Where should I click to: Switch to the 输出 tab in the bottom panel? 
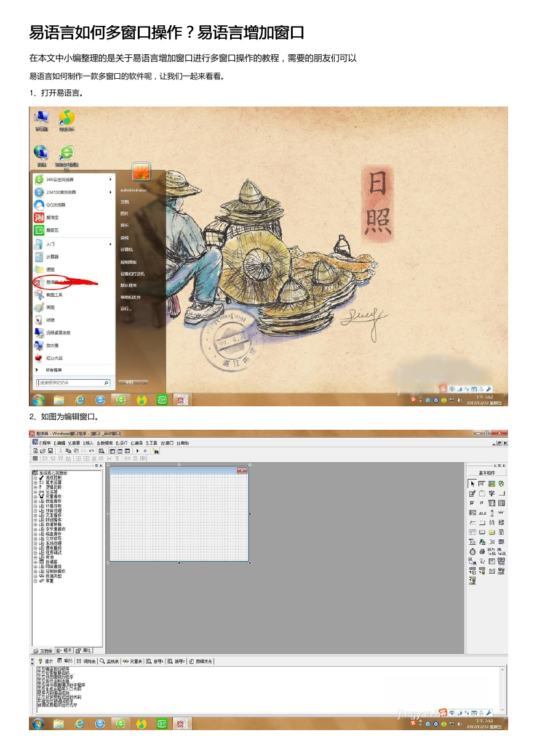(x=65, y=661)
